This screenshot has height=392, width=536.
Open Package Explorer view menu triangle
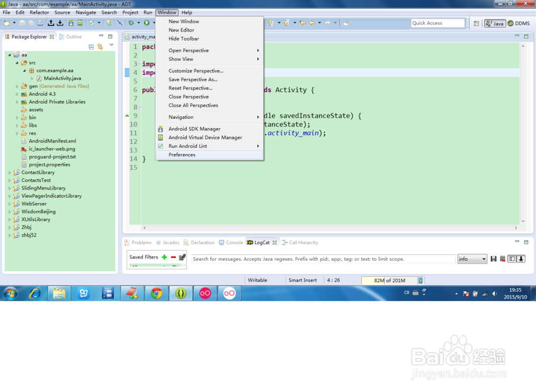coord(111,45)
